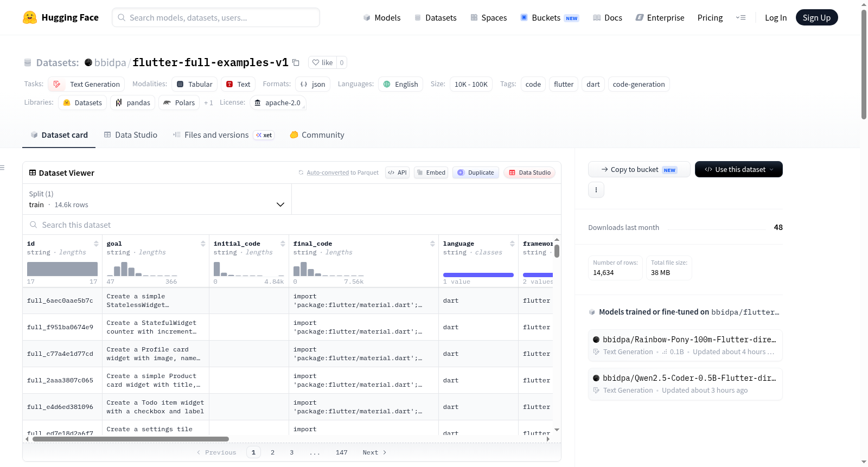Focus the search models, datasets, users field
The height and width of the screenshot is (467, 868).
pyautogui.click(x=216, y=17)
